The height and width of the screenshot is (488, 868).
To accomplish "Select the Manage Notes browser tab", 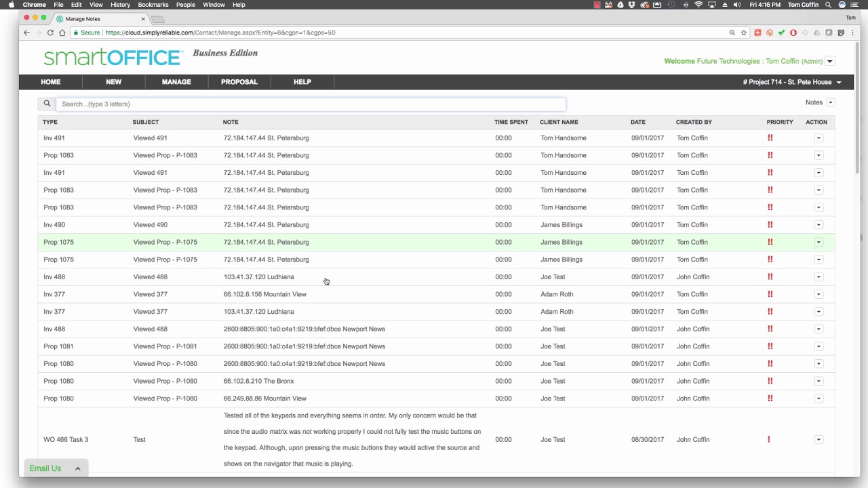I will coord(102,19).
